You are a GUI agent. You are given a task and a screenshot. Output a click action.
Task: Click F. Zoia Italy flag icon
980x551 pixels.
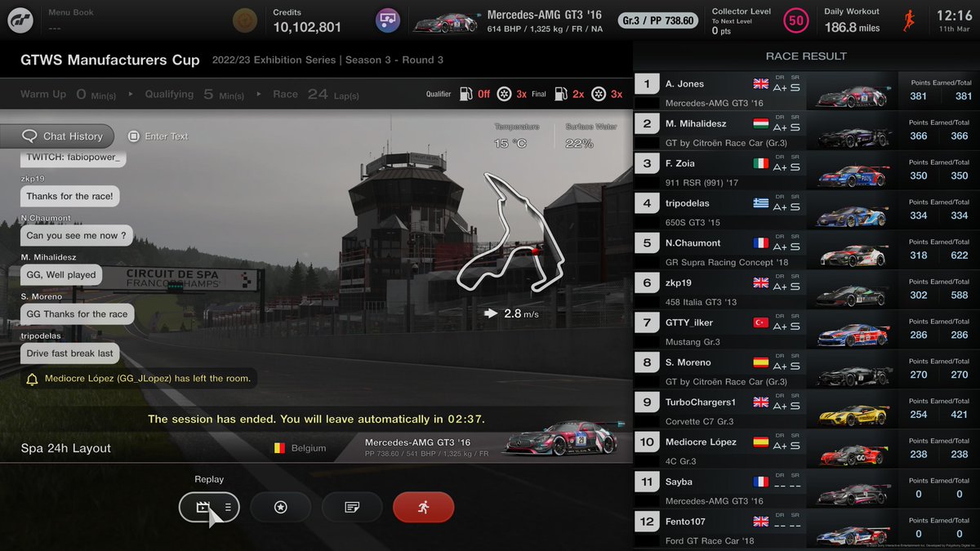coord(761,163)
